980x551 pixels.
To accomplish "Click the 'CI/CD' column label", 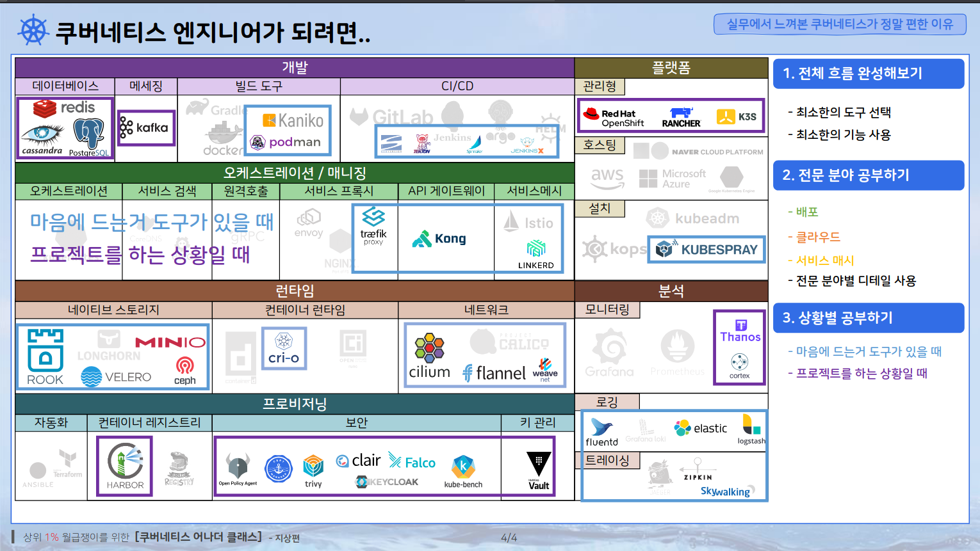I will (457, 86).
